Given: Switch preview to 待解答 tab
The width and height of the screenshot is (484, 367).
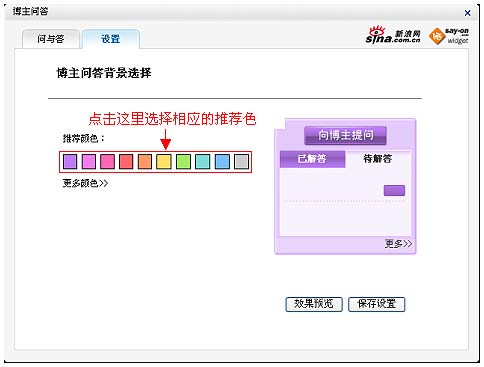Looking at the screenshot, I should click(378, 159).
